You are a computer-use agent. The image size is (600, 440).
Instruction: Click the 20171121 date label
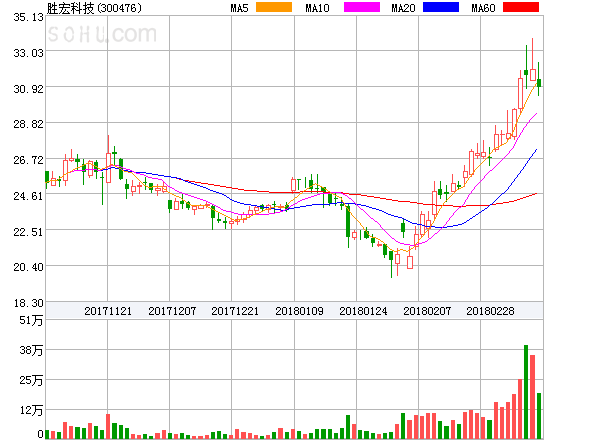[x=108, y=311]
